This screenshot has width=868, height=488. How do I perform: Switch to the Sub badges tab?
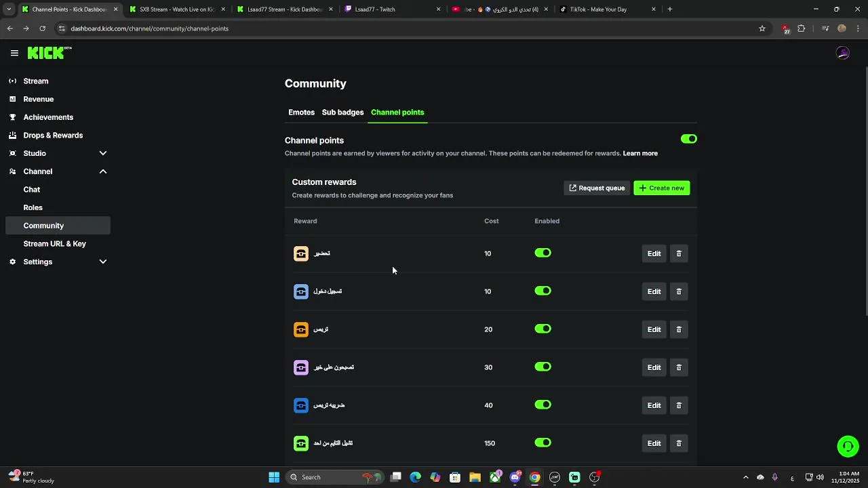pyautogui.click(x=343, y=113)
